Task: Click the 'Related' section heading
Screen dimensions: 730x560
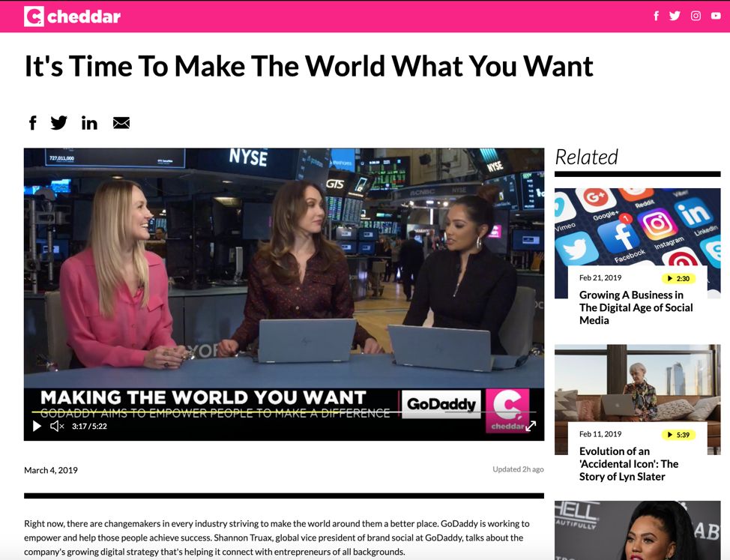Action: [586, 157]
